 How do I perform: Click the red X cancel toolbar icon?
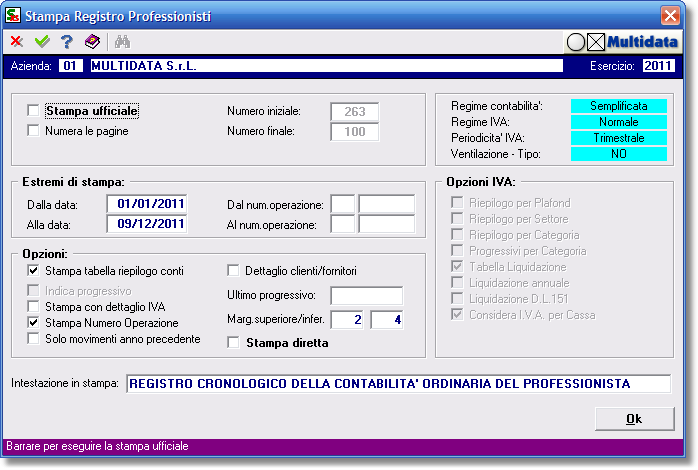[x=17, y=42]
